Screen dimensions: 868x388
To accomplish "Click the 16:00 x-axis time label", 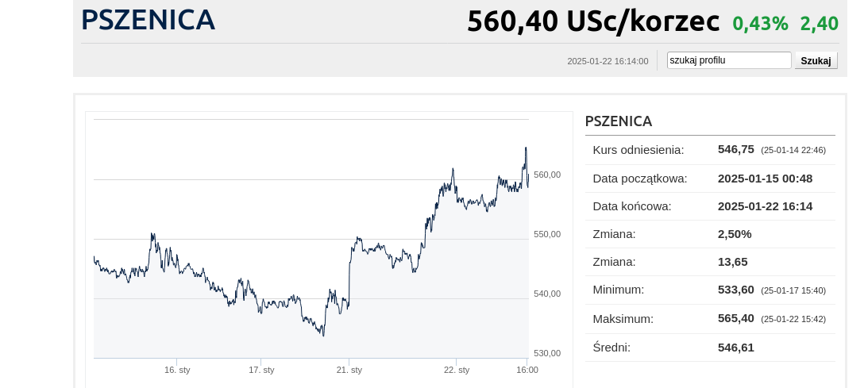I will pos(527,370).
